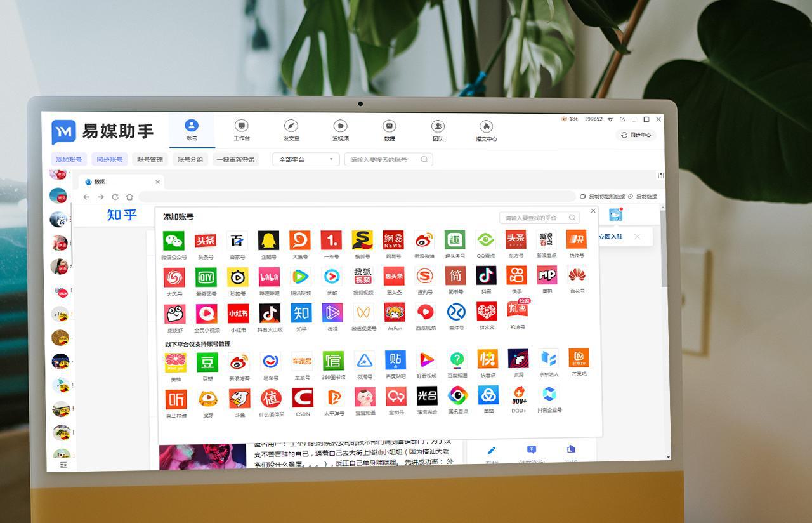The image size is (812, 523).
Task: Choose the 喜马拉雅 platform icon
Action: coord(176,399)
